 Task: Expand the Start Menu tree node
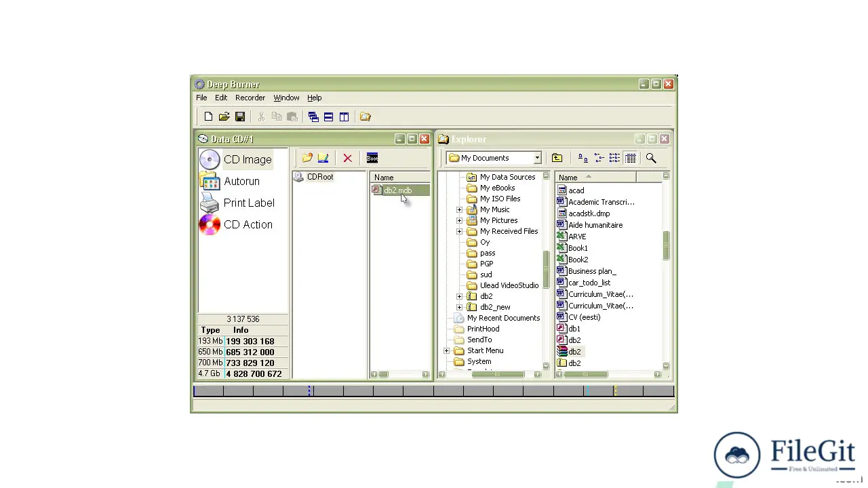[446, 350]
